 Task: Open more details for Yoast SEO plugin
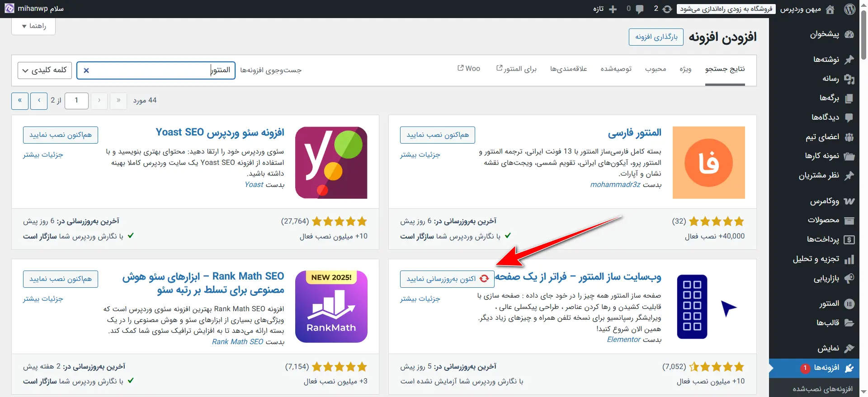[43, 155]
